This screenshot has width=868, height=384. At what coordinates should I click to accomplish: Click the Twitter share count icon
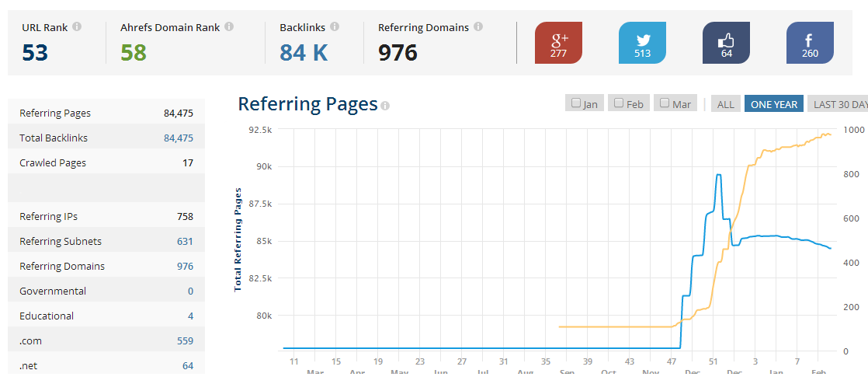pyautogui.click(x=642, y=43)
